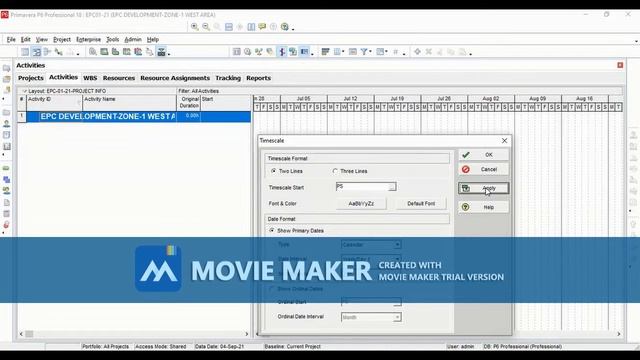Select the Three Lines radio button

point(335,171)
